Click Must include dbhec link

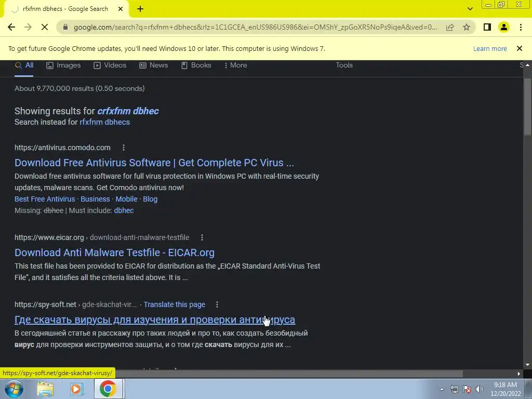click(x=124, y=211)
